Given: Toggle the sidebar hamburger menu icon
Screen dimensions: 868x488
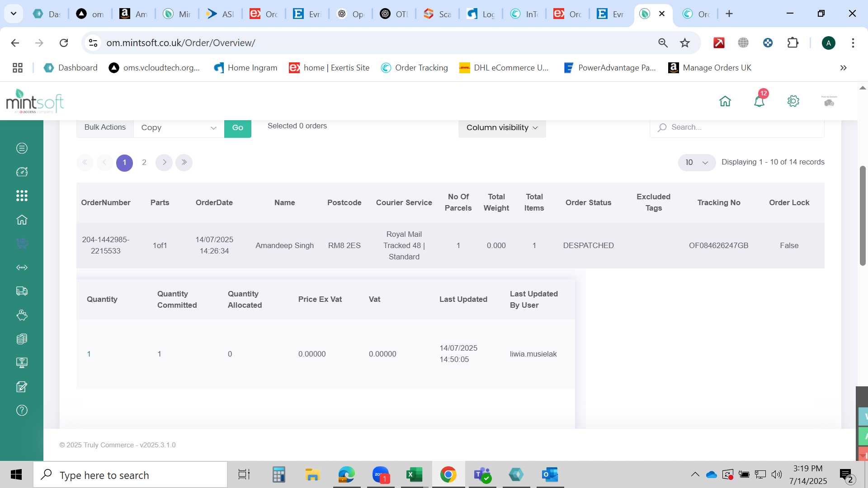Looking at the screenshot, I should coord(22,148).
